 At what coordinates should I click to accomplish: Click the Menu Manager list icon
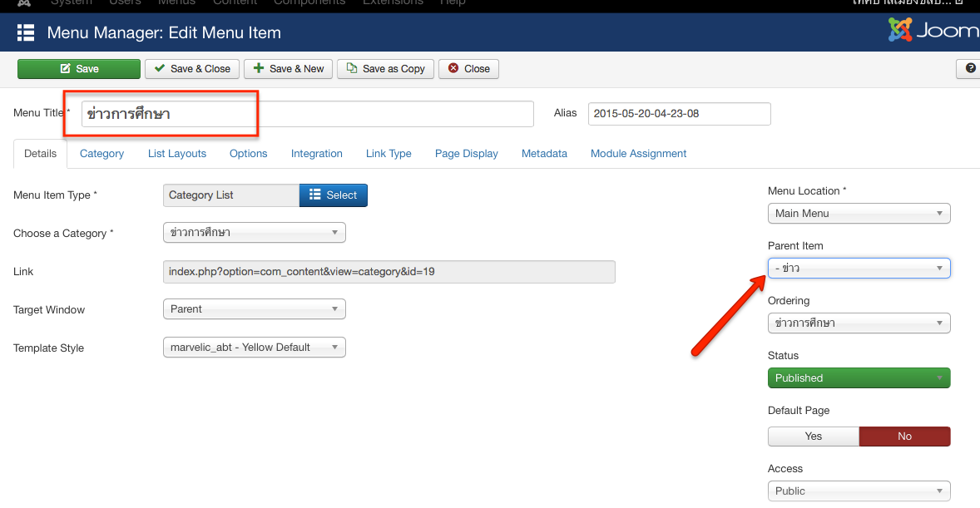[26, 33]
